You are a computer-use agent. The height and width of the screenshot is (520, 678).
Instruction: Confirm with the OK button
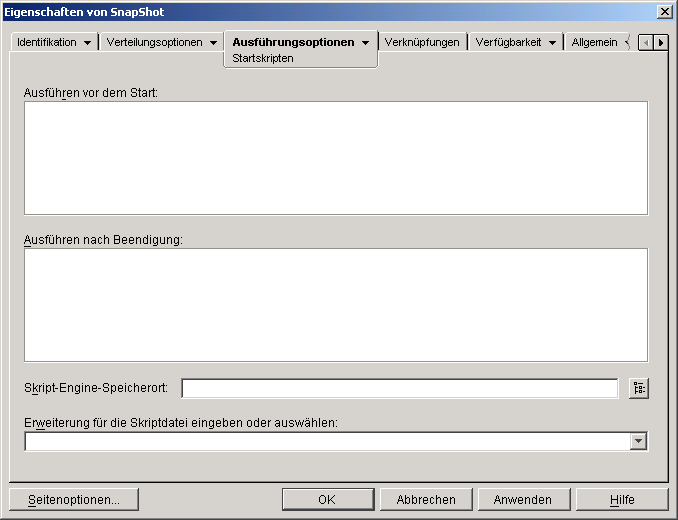(328, 500)
